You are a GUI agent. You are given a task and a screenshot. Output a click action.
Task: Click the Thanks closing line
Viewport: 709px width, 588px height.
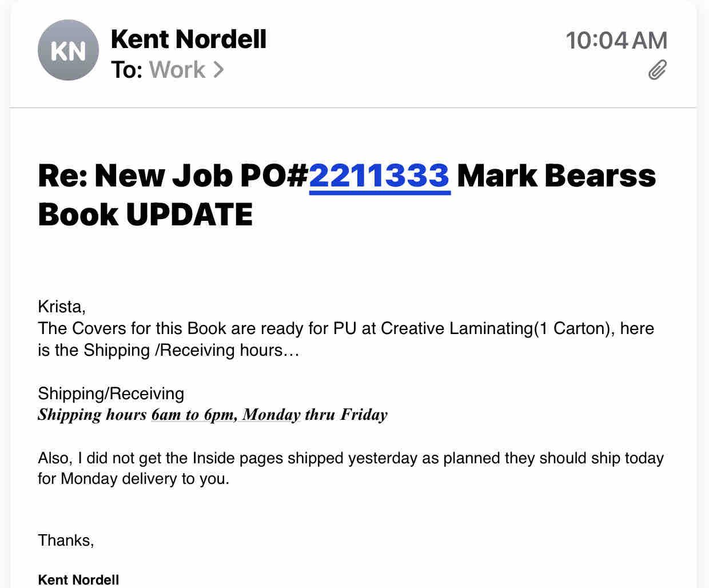(66, 541)
